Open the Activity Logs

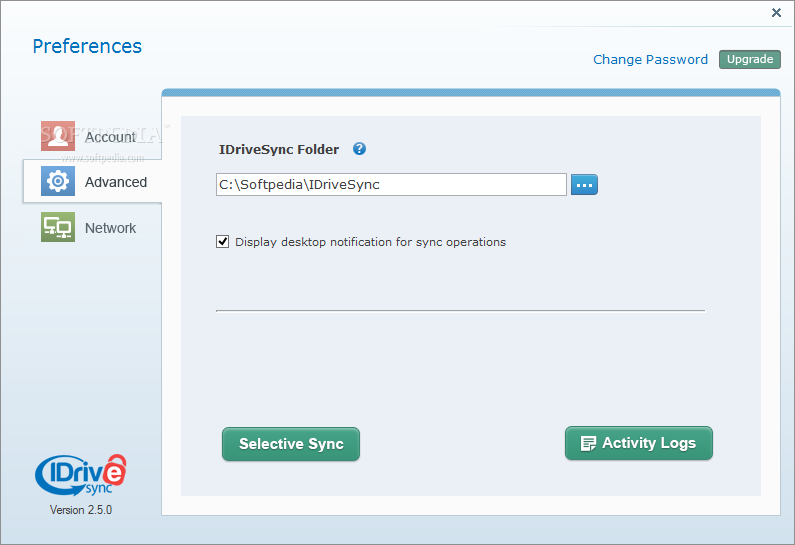click(x=639, y=443)
